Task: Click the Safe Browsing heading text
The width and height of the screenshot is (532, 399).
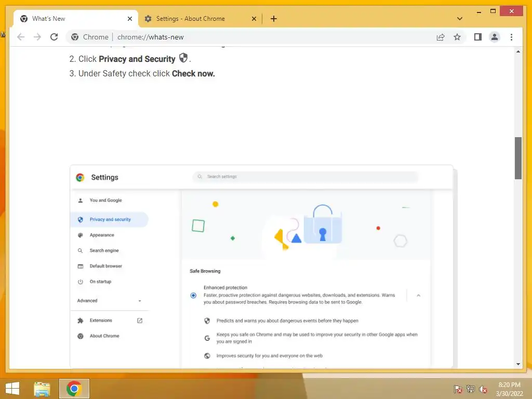Action: (x=205, y=271)
